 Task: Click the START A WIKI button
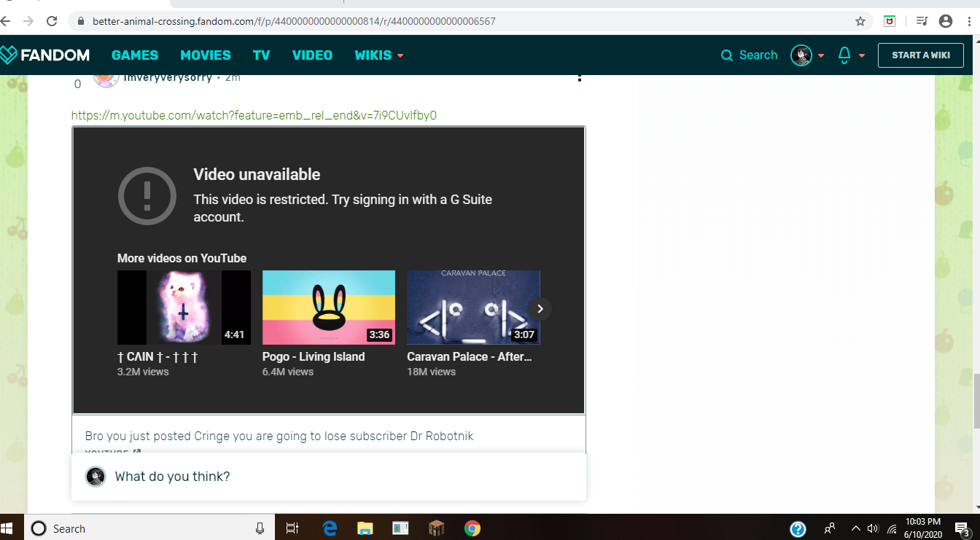pyautogui.click(x=921, y=55)
